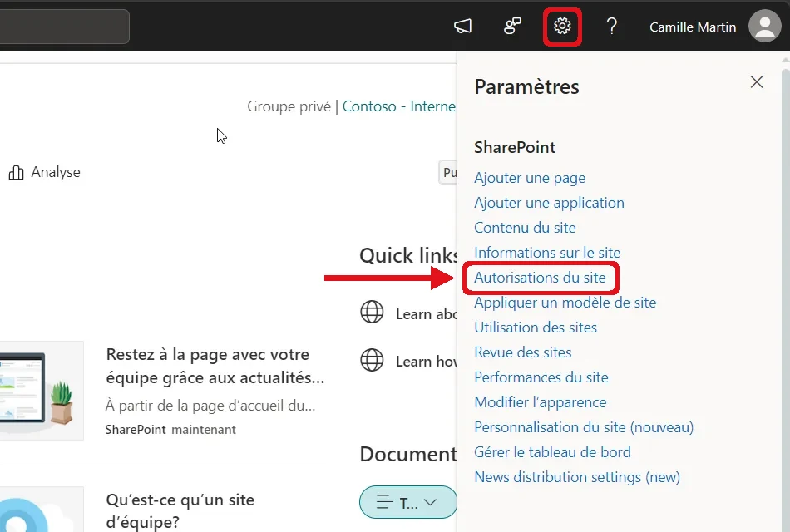Click the blue circle news thumbnail
The width and height of the screenshot is (790, 532).
point(42,510)
